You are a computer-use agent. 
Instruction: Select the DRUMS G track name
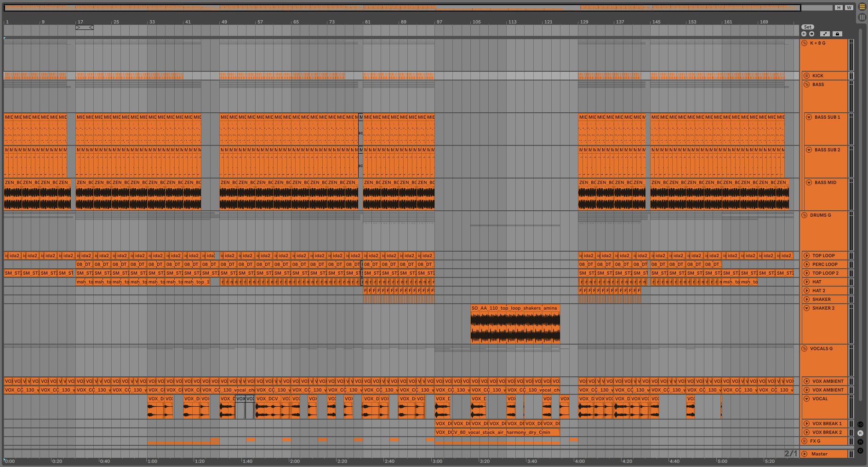[821, 215]
